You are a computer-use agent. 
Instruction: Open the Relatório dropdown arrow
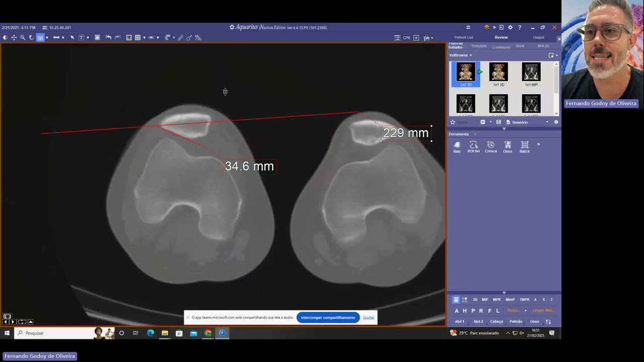(547, 122)
